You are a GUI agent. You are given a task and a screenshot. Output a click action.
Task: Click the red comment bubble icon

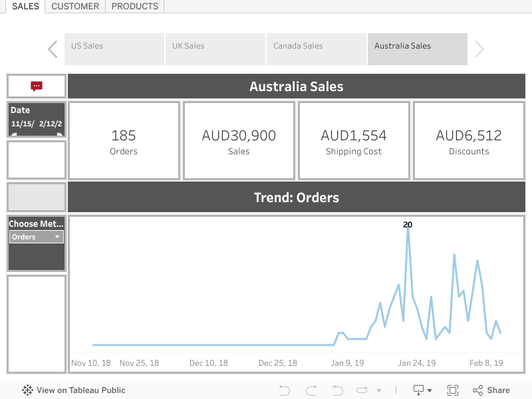coord(37,86)
